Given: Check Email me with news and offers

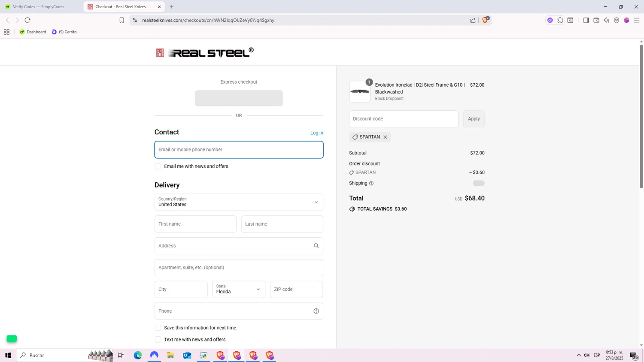Looking at the screenshot, I should tap(158, 166).
